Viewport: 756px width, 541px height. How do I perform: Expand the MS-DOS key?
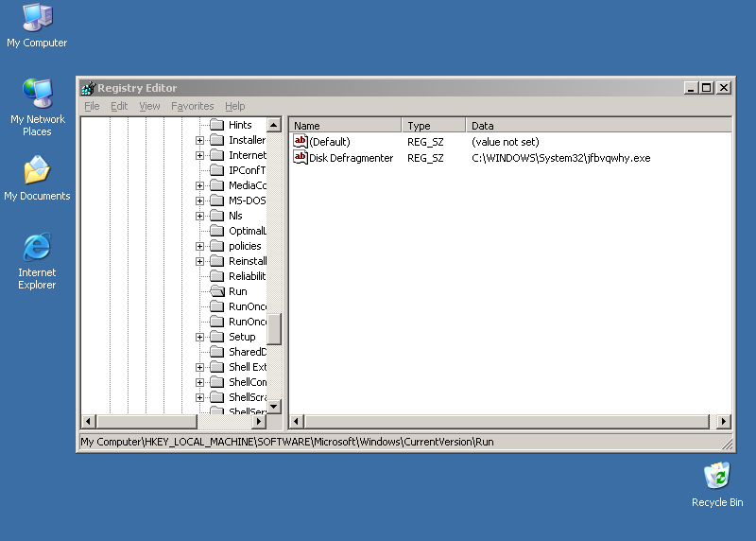(199, 201)
